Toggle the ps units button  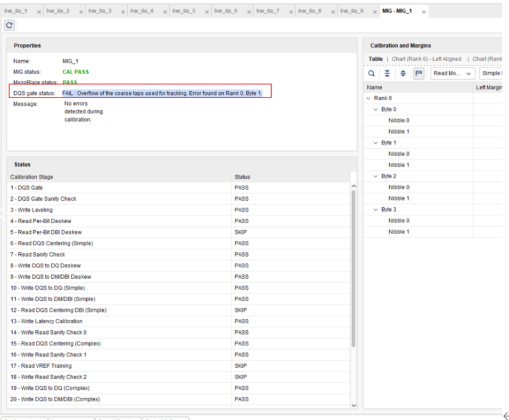pyautogui.click(x=418, y=73)
